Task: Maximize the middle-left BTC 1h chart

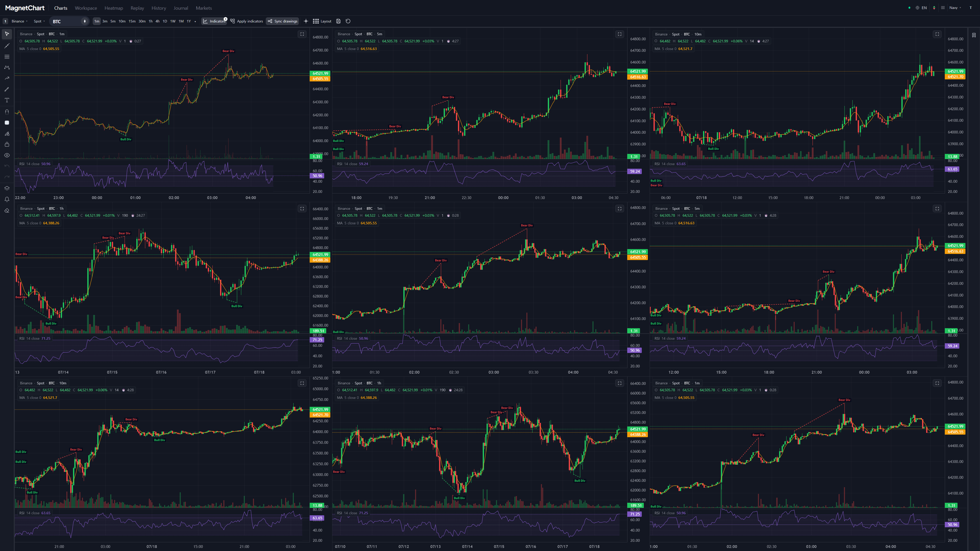Action: pos(302,209)
